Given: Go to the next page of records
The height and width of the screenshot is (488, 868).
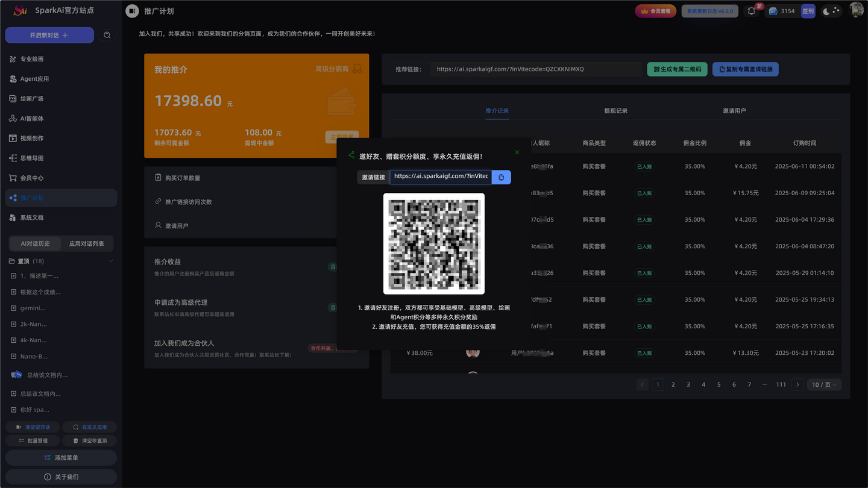Looking at the screenshot, I should point(797,384).
